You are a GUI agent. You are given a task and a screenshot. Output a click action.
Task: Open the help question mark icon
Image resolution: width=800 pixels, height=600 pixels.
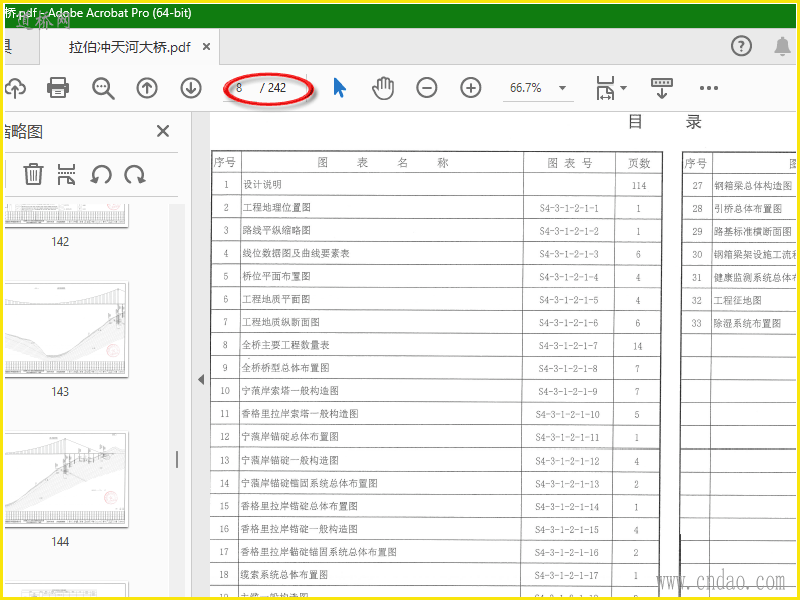[x=741, y=46]
